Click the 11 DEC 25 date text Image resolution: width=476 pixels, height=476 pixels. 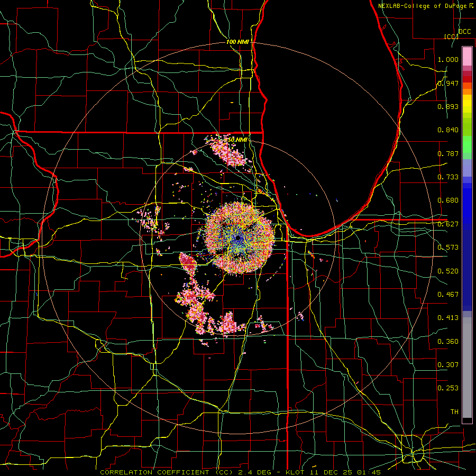tap(330, 472)
